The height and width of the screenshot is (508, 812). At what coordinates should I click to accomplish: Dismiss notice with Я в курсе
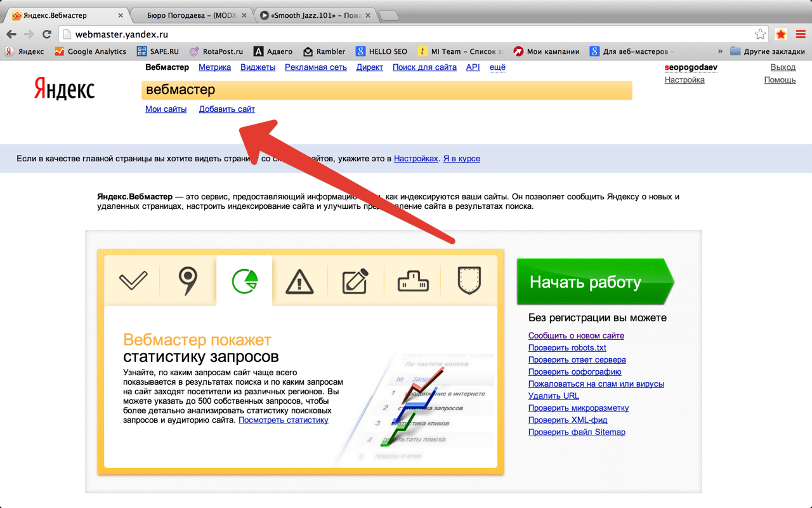click(x=462, y=159)
